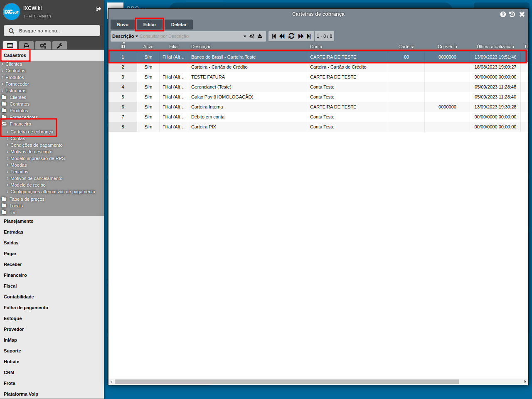Go to previous page of records
This screenshot has width=532, height=399.
(282, 36)
